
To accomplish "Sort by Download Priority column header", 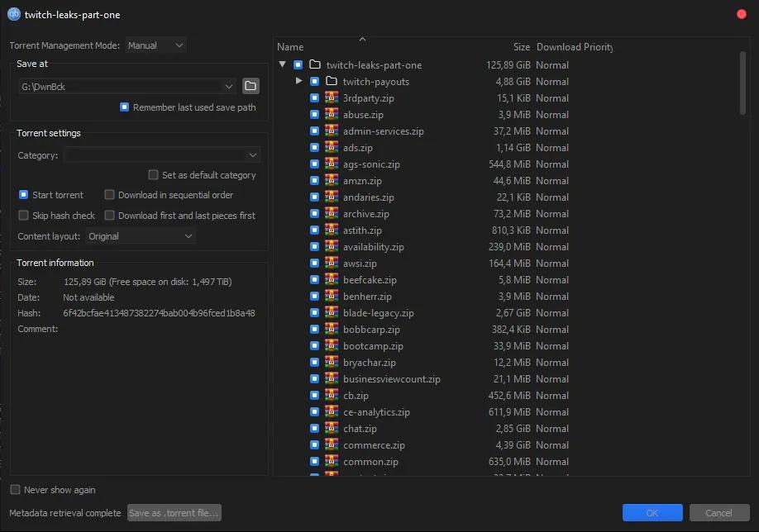I will click(575, 47).
